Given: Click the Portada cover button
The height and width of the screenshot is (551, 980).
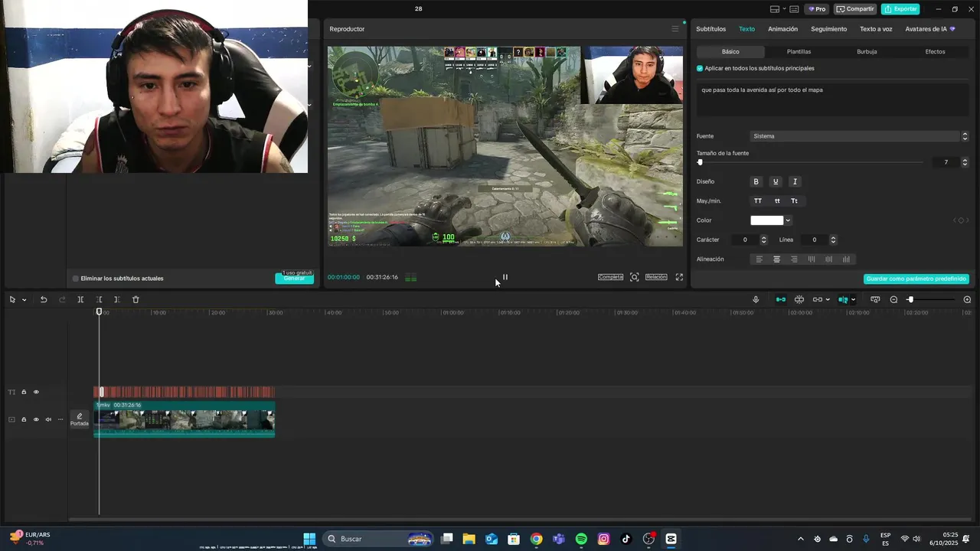Looking at the screenshot, I should pos(80,419).
